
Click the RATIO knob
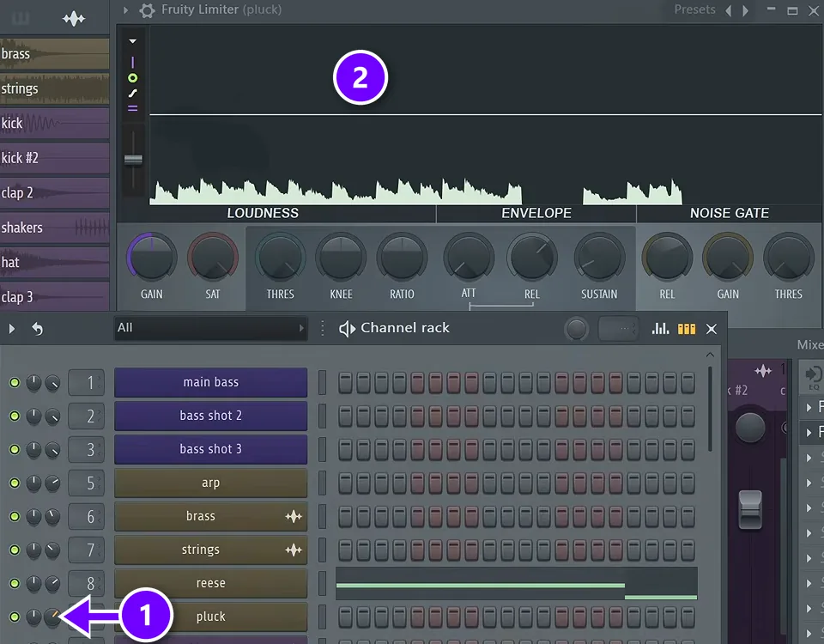pos(402,258)
